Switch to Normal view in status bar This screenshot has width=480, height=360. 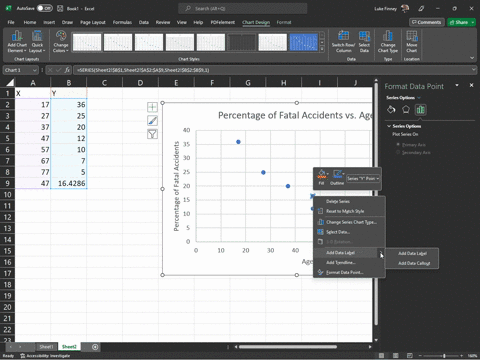[x=382, y=356]
